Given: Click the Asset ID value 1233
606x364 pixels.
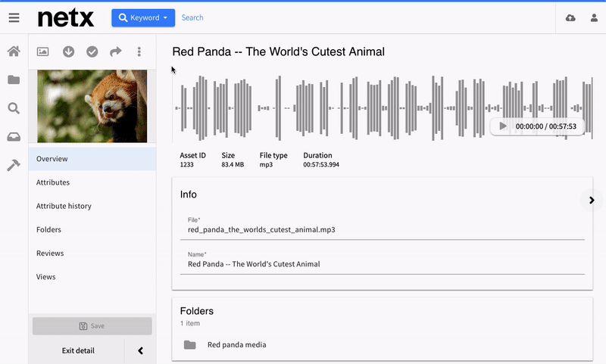Looking at the screenshot, I should point(186,164).
